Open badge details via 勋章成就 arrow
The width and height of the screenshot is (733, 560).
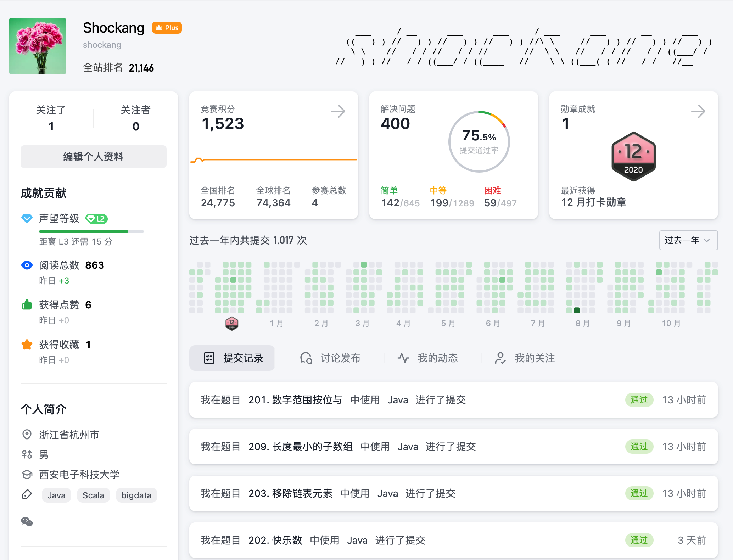coord(698,111)
